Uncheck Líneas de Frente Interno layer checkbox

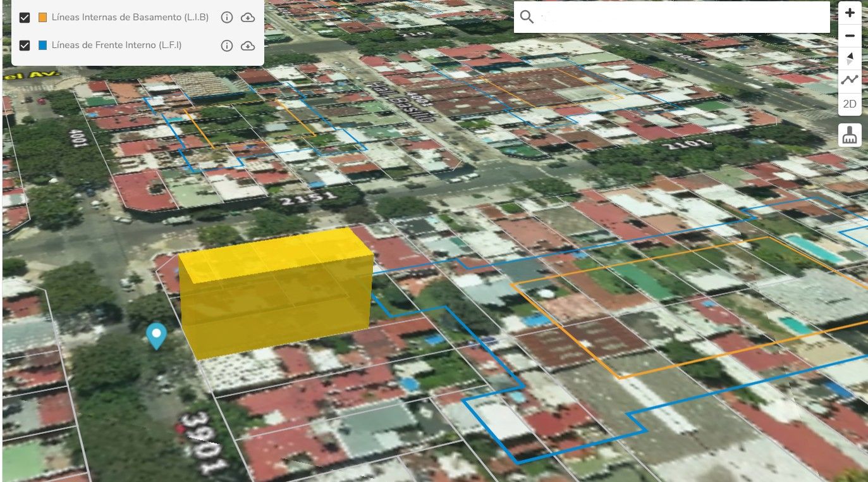tap(25, 46)
